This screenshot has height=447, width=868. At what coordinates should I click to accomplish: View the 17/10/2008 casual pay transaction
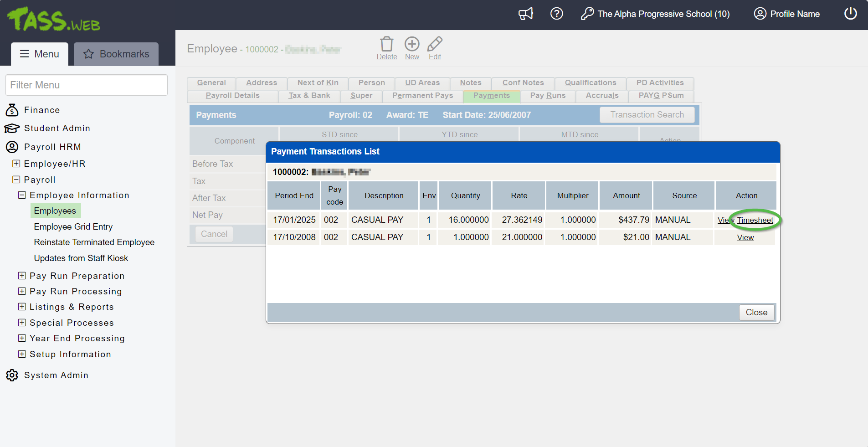[x=745, y=238]
